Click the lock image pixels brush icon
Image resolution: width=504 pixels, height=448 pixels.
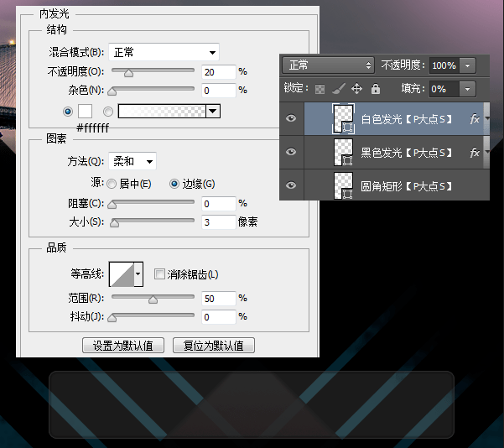(339, 88)
